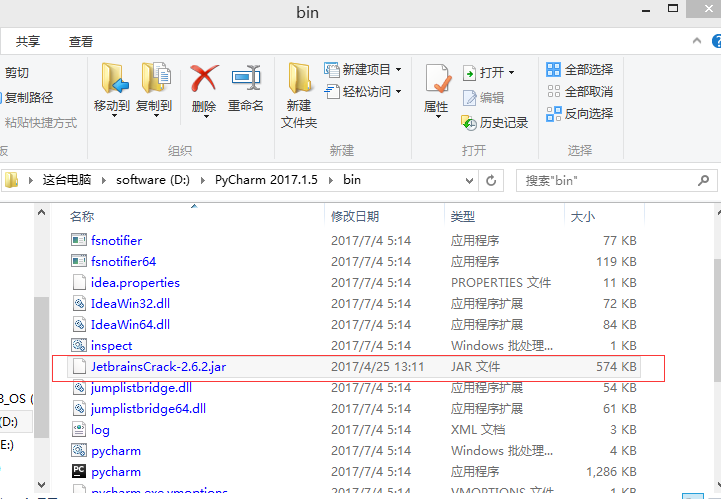
Task: Select the JetbrainsCrack-2.6.2.jar file icon
Action: tap(79, 367)
